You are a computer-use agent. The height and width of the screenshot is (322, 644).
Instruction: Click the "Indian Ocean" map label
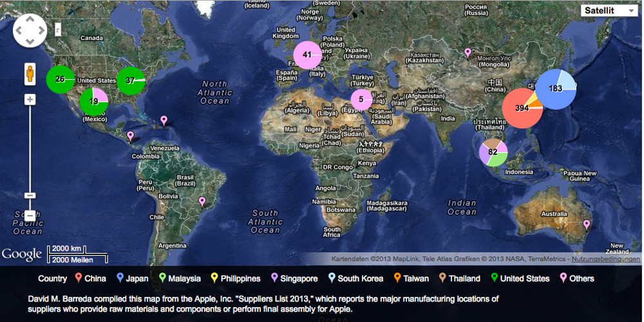[462, 207]
